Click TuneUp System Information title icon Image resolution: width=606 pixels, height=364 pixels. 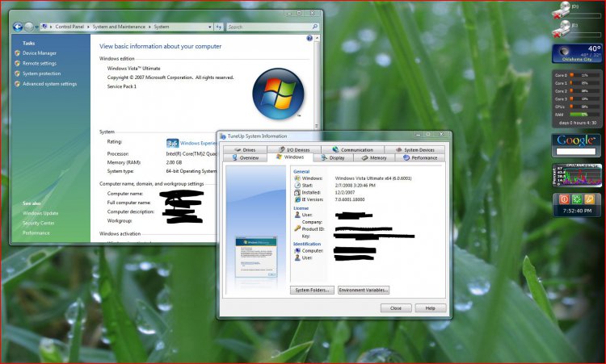point(223,136)
